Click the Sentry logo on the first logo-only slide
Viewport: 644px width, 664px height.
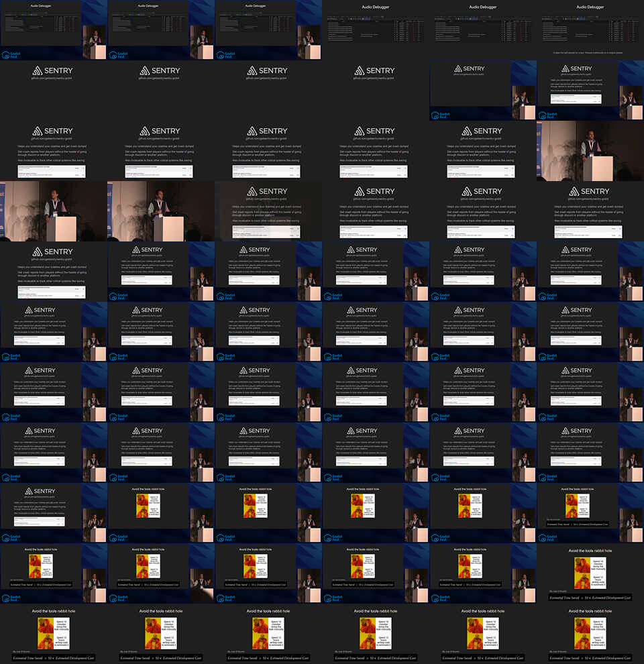[x=54, y=70]
